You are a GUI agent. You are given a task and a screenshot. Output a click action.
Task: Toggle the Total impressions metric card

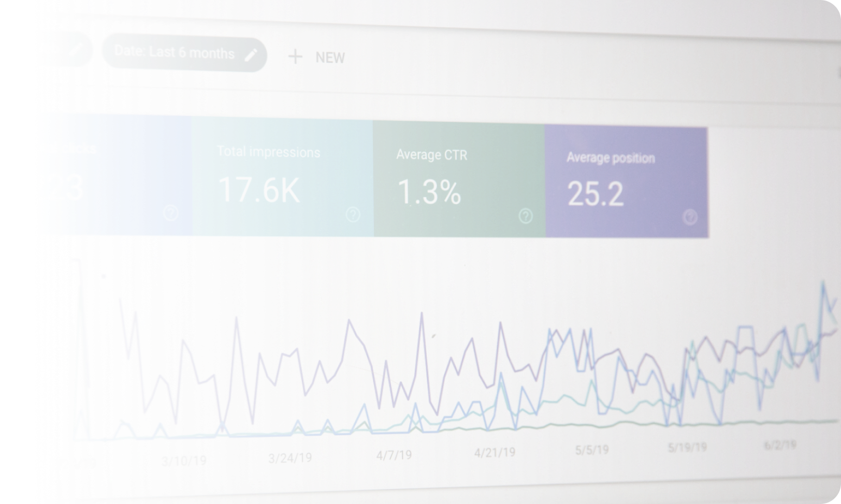[282, 176]
